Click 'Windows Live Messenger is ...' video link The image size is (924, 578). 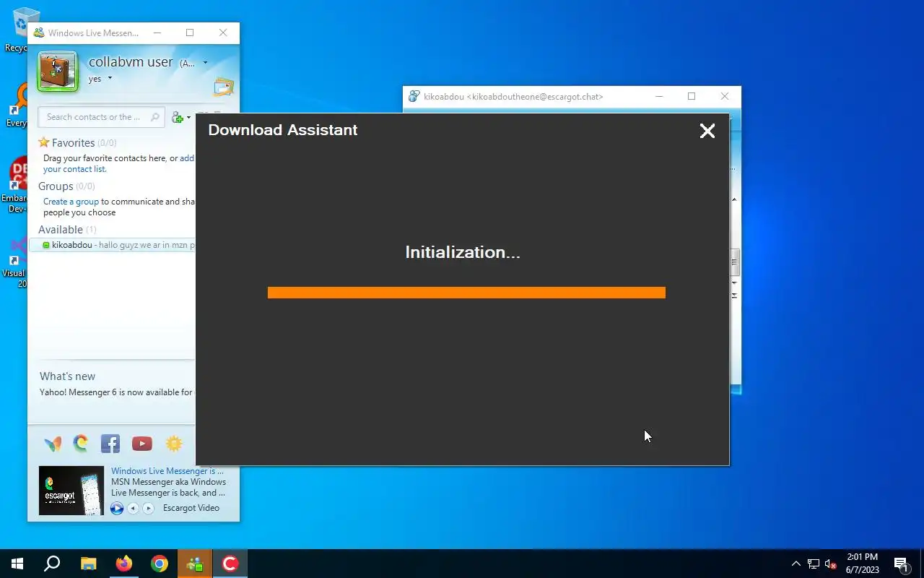point(167,471)
